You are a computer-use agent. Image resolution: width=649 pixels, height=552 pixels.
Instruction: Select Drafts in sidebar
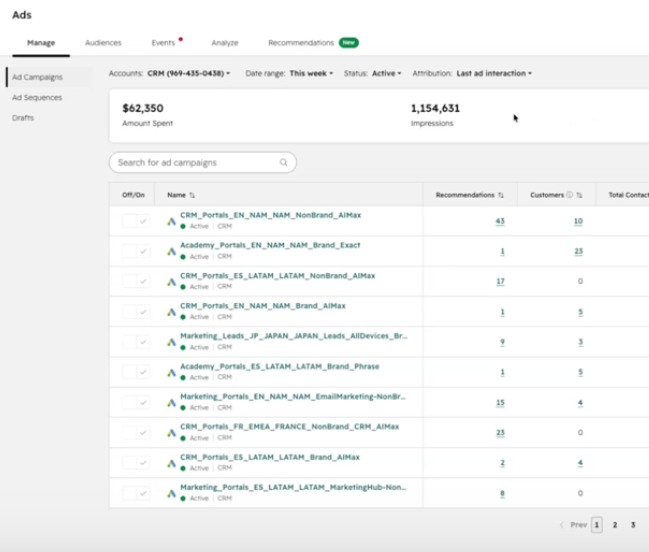coord(23,118)
